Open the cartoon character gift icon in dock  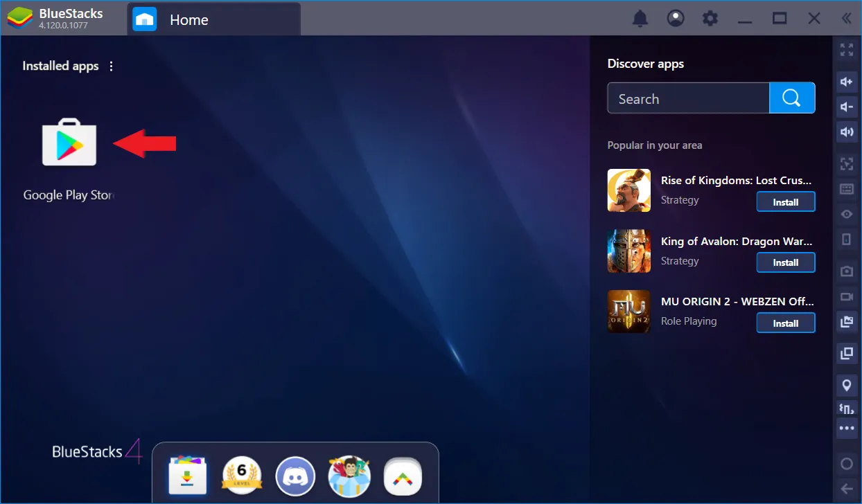point(349,476)
